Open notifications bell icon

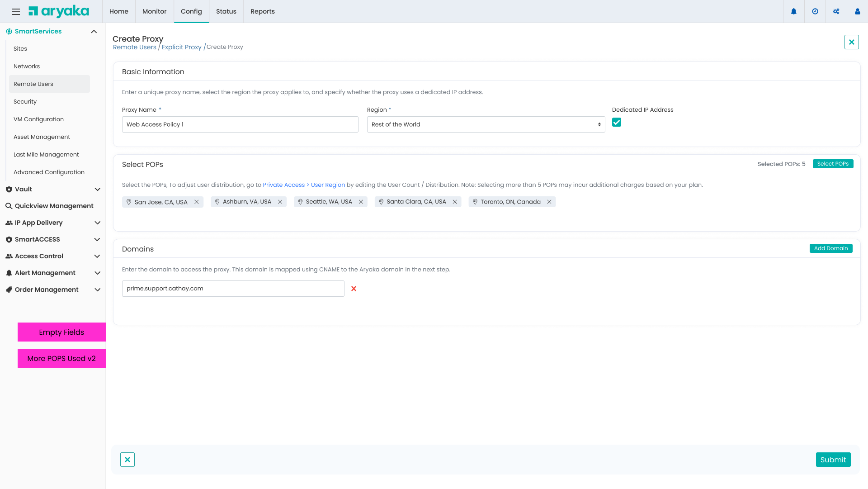(793, 12)
